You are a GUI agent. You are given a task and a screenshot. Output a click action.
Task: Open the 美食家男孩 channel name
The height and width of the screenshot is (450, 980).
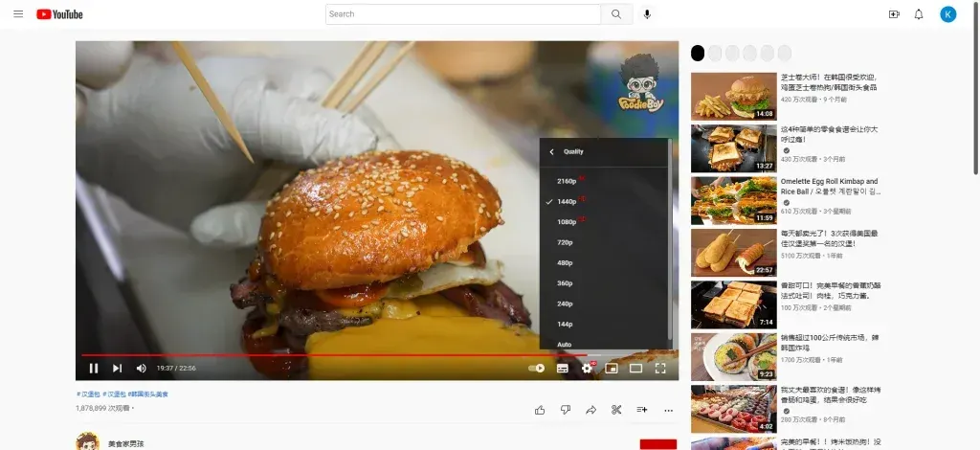(x=125, y=443)
